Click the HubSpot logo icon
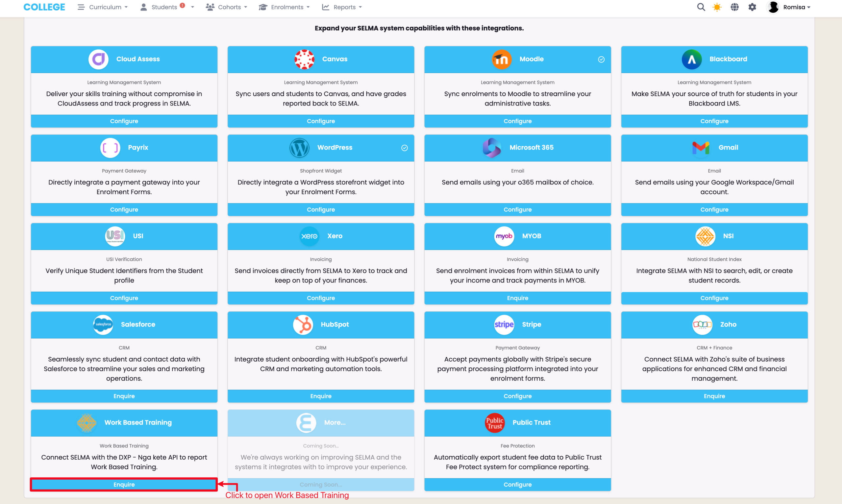This screenshot has height=504, width=842. click(x=303, y=325)
